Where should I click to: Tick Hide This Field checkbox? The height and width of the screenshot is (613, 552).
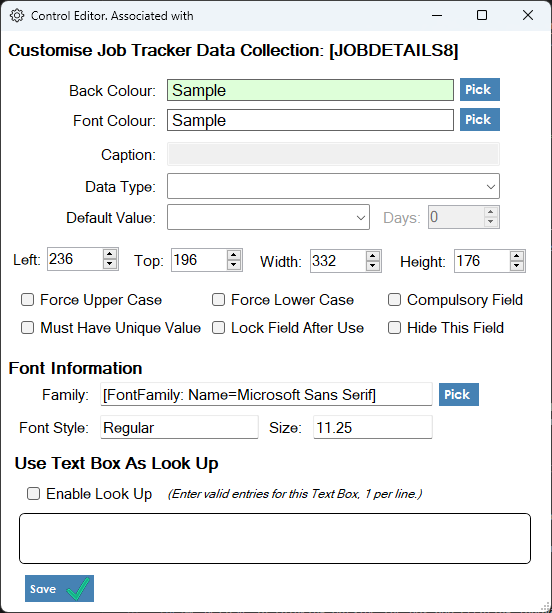(x=394, y=328)
